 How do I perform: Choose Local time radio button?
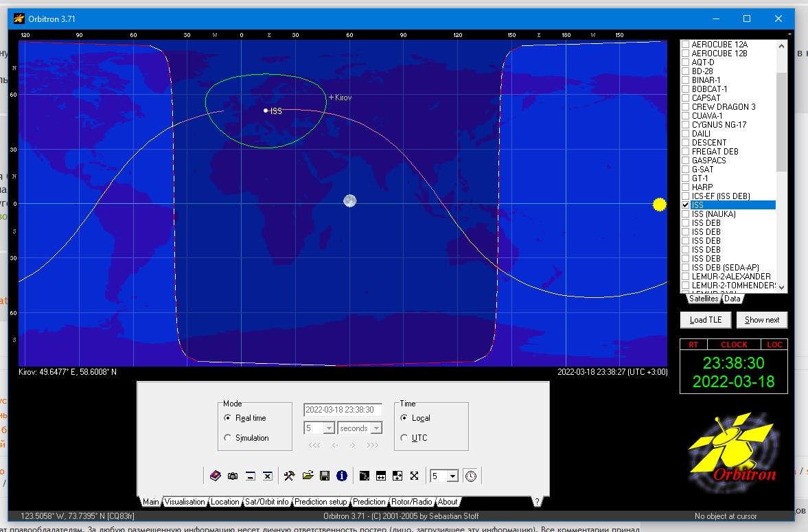[x=404, y=418]
